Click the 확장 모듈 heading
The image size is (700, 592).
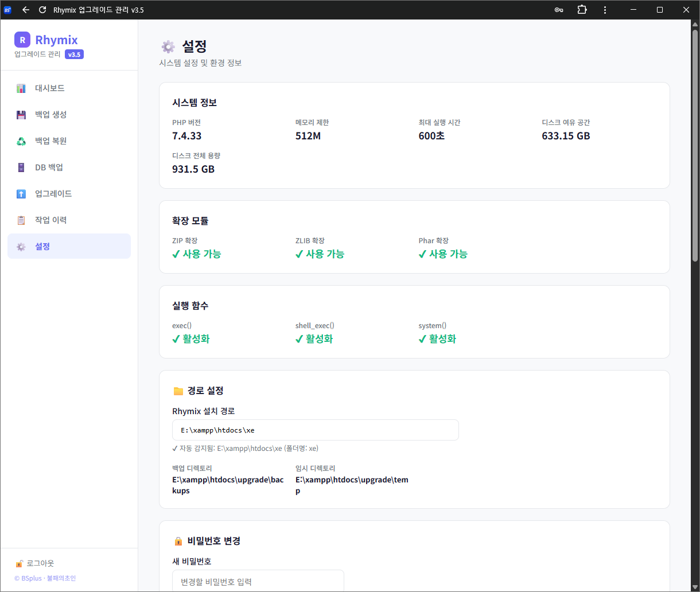(190, 221)
